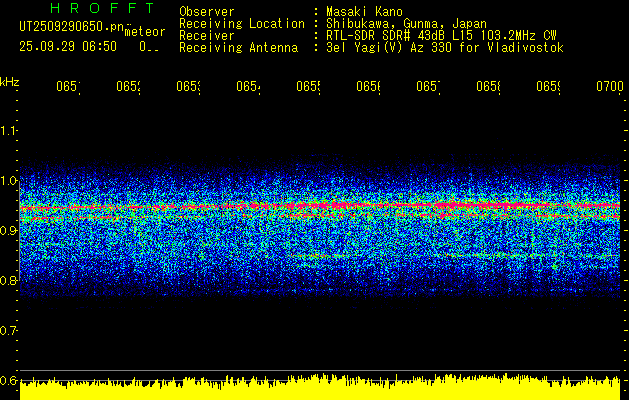Viewport: 629px width, 400px height.
Task: Click the 0.8 kHz frequency label
Action: (9, 280)
